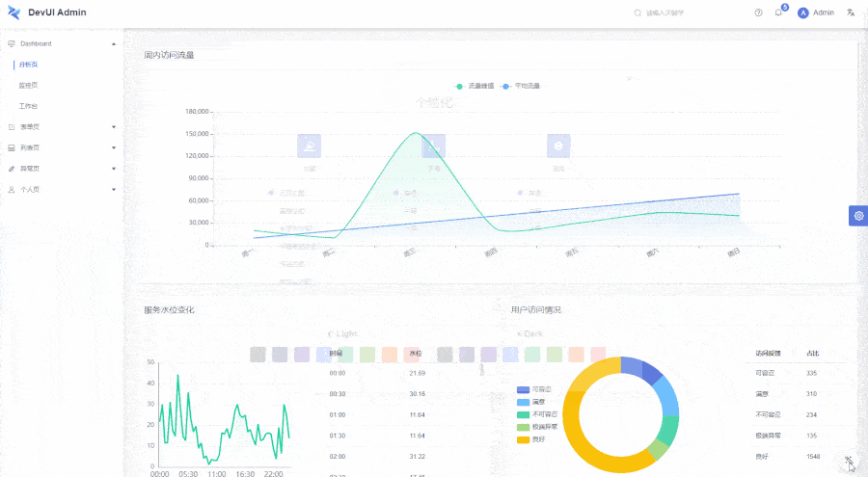This screenshot has width=868, height=477.
Task: Click the 30.16 value cell
Action: tap(418, 394)
